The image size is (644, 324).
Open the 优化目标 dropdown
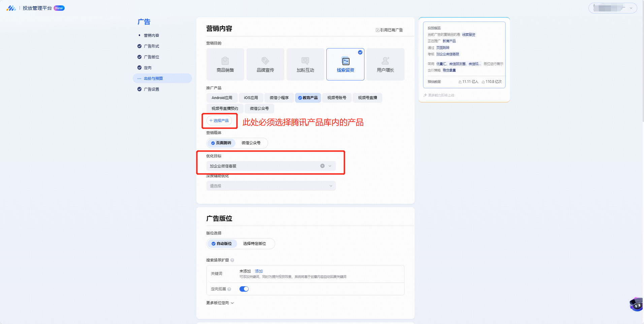pyautogui.click(x=271, y=166)
